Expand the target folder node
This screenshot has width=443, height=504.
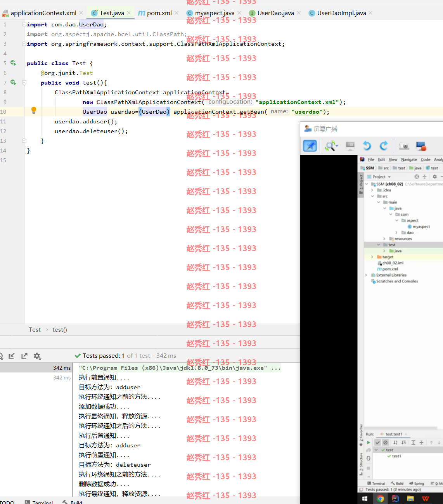pos(372,257)
